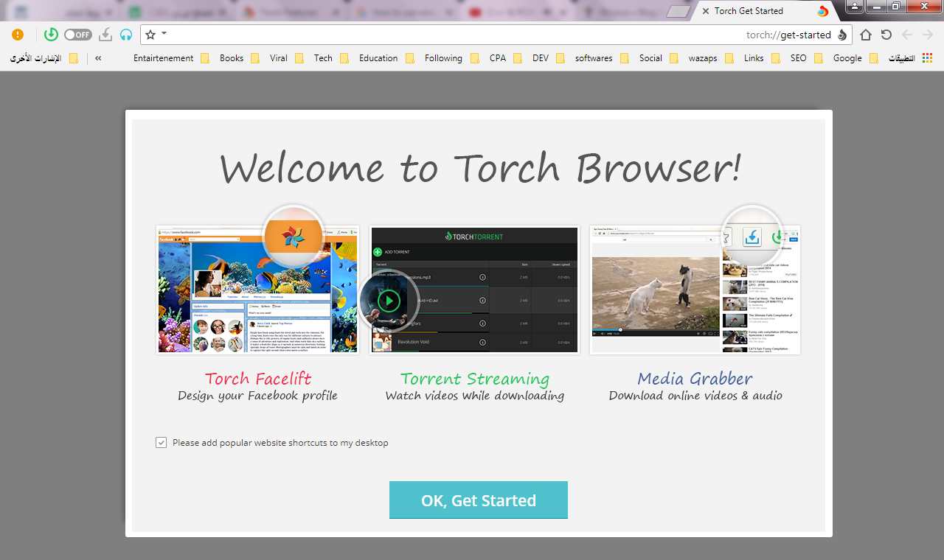Reload the current page
944x560 pixels.
click(886, 35)
